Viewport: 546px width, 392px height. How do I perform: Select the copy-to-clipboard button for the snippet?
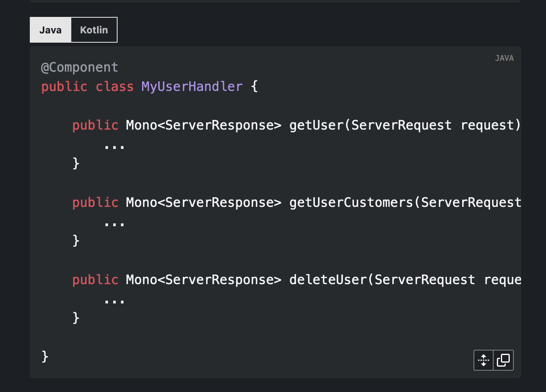[503, 360]
